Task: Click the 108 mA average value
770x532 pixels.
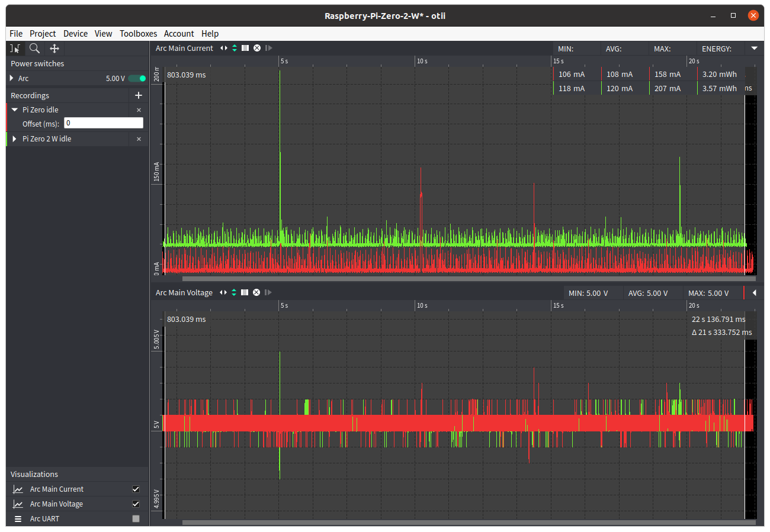Action: tap(620, 75)
